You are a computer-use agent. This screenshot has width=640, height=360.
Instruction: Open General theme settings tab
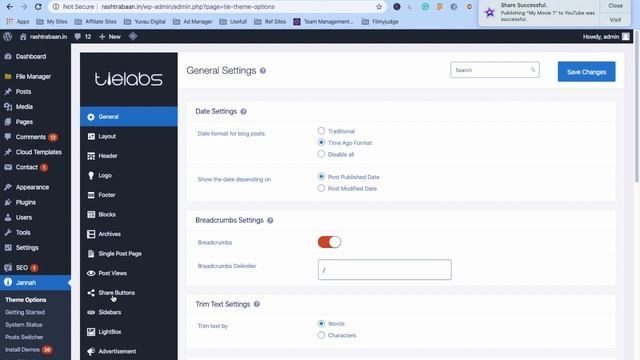pyautogui.click(x=129, y=117)
